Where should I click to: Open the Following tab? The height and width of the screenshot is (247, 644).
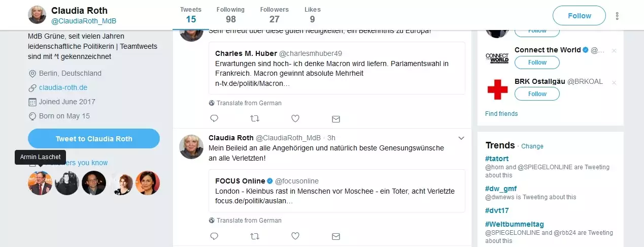230,15
